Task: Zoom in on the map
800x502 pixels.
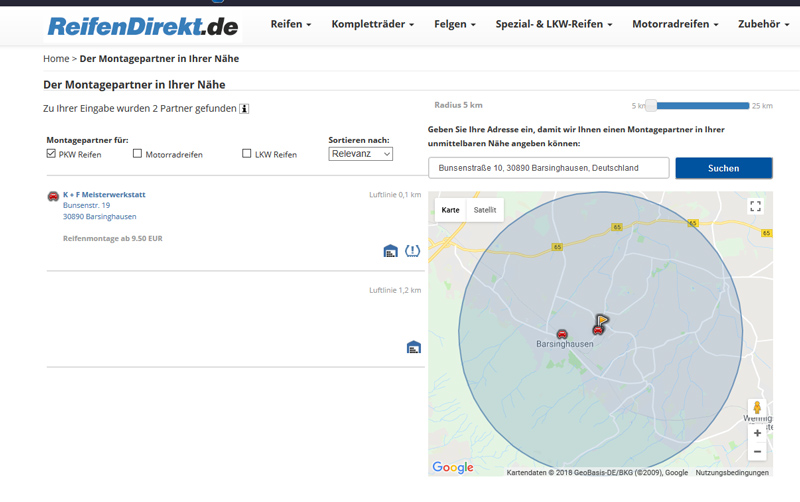Action: (757, 433)
